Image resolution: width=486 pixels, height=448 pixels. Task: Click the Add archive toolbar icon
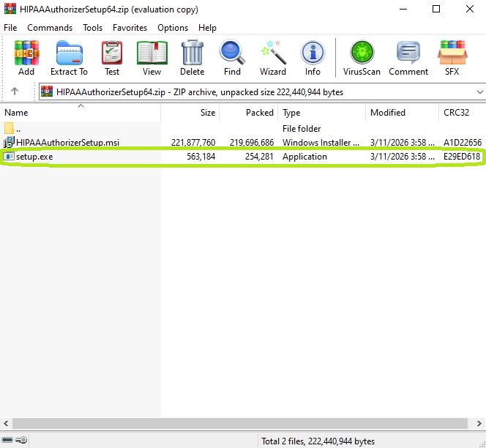[x=26, y=53]
